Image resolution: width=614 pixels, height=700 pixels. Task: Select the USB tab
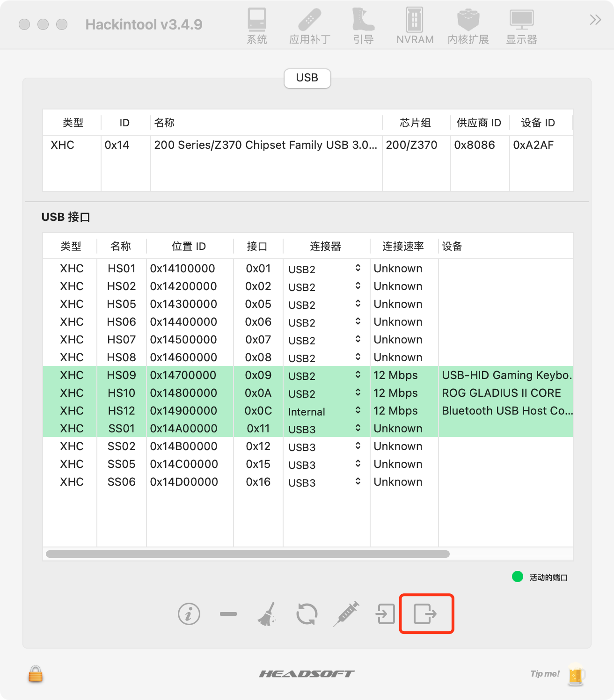307,78
